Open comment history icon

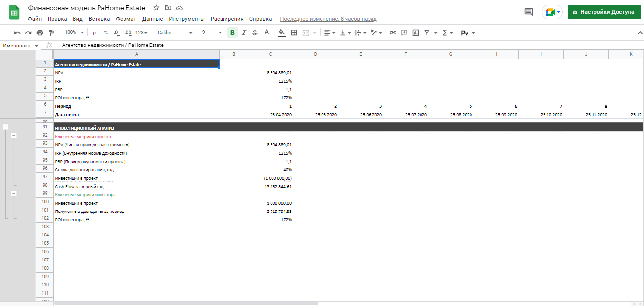click(x=529, y=12)
